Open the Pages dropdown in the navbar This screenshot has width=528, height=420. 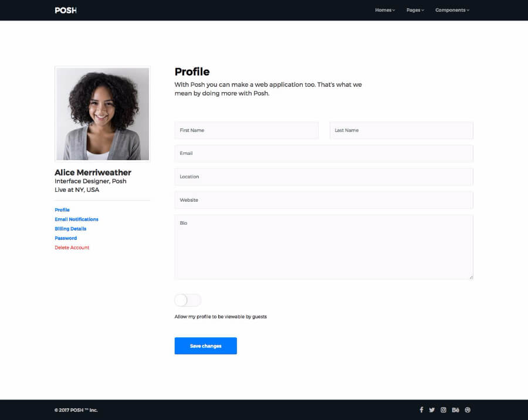point(415,10)
